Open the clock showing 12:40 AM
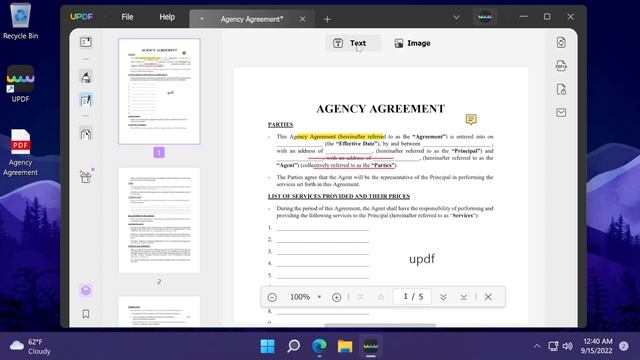This screenshot has height=360, width=640. (598, 346)
